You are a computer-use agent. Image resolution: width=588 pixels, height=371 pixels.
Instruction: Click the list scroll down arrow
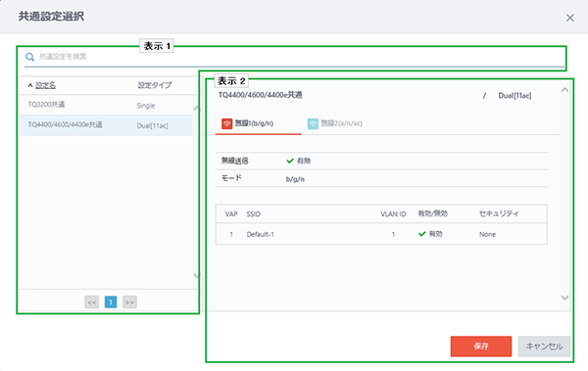(197, 276)
